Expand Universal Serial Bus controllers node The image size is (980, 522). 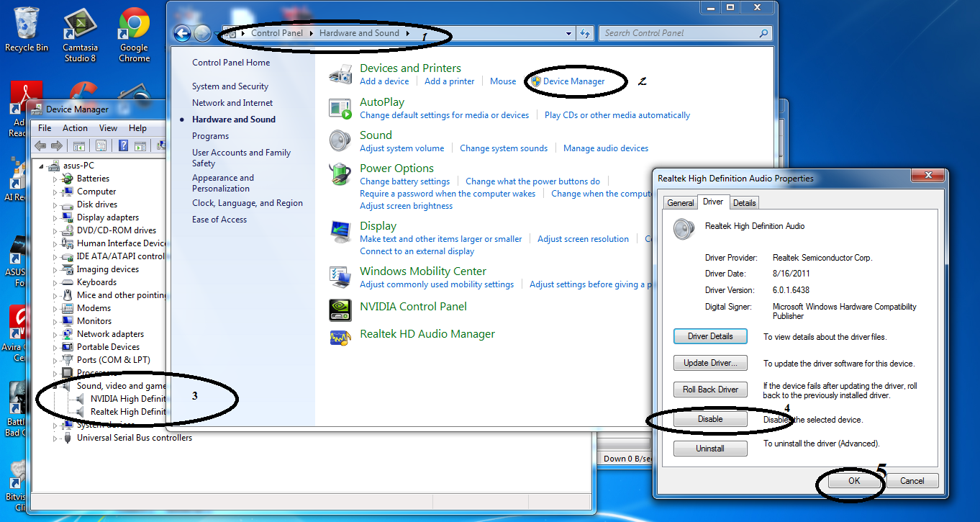click(x=55, y=438)
